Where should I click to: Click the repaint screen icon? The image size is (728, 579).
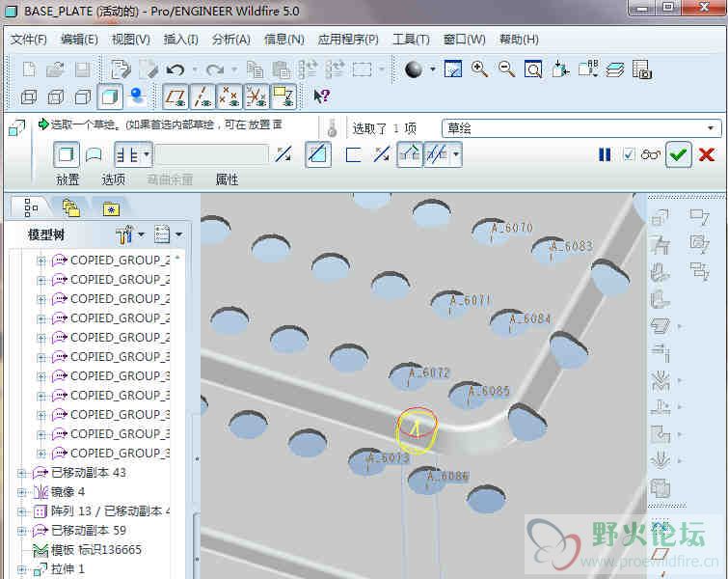[452, 69]
